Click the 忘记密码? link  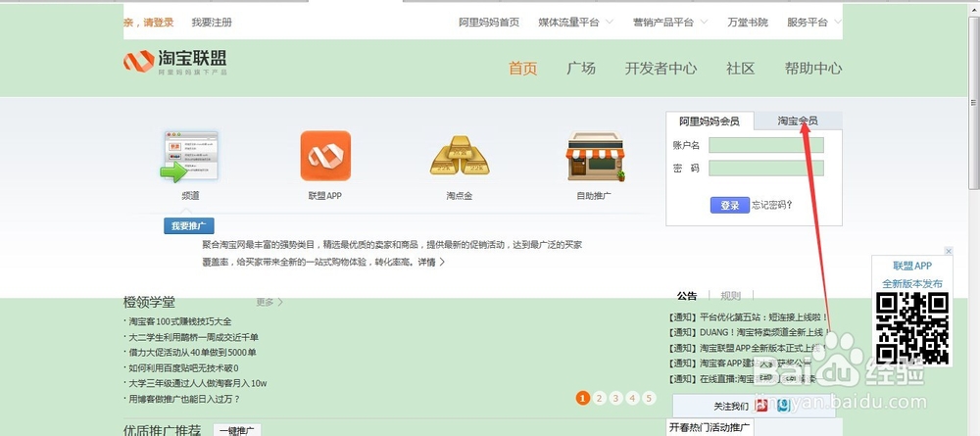pyautogui.click(x=772, y=204)
